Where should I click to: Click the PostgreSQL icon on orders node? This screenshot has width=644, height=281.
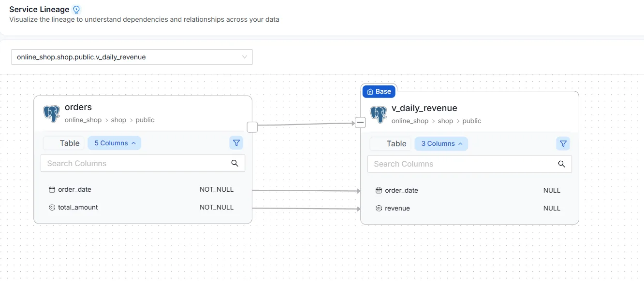point(51,113)
